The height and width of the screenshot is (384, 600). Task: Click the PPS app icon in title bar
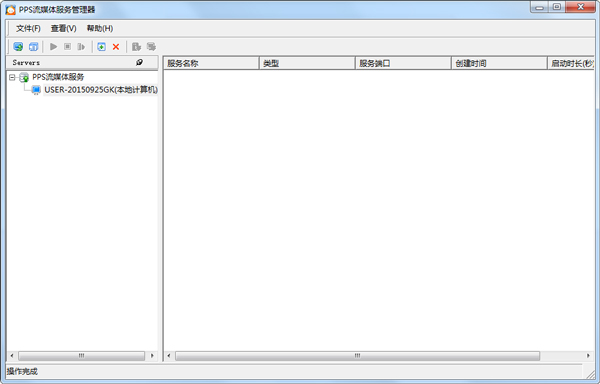pos(11,10)
